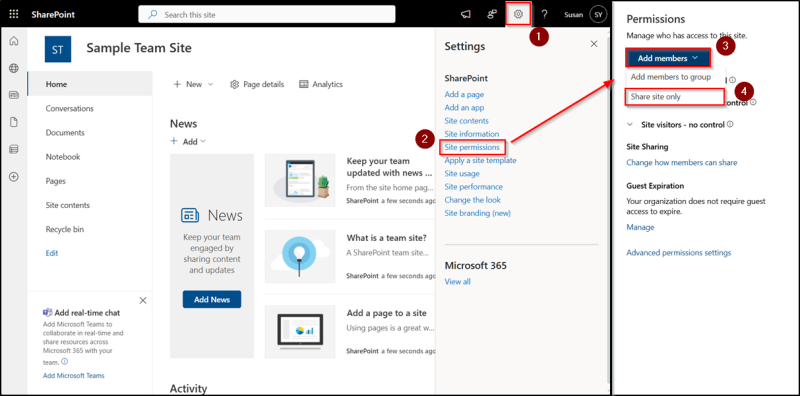This screenshot has height=396, width=800.
Task: Click the SharePoint brand label
Action: pos(53,14)
